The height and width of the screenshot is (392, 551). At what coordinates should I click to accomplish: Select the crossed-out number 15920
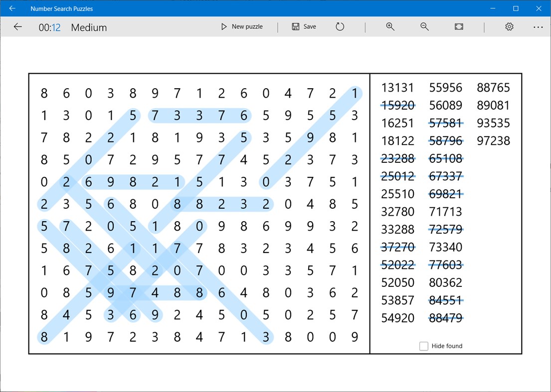tap(397, 105)
